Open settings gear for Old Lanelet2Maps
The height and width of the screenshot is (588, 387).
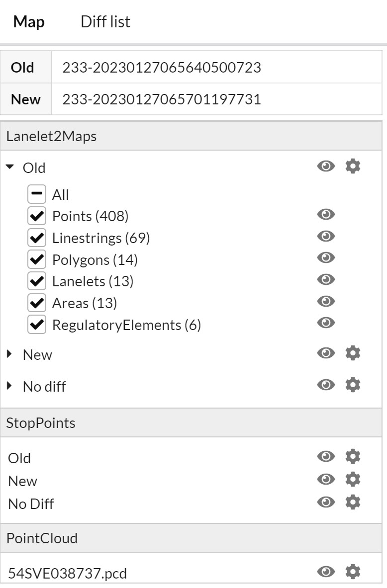(353, 167)
